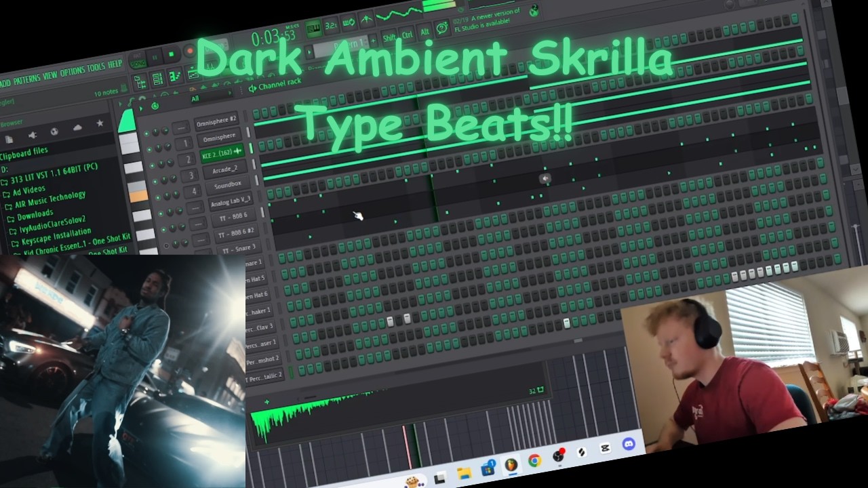Mute the Omnisphere channel LED
The image size is (868, 488).
(149, 150)
